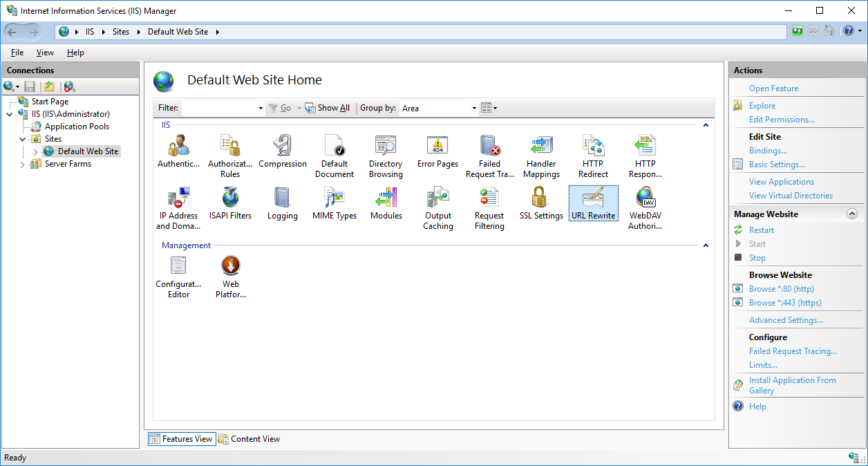Collapse the IIS feature group

coord(706,126)
